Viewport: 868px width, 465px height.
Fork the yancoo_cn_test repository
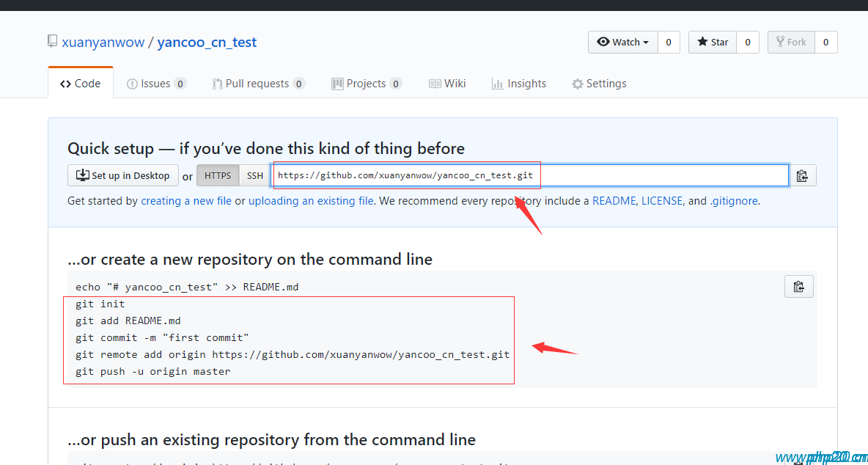point(791,42)
